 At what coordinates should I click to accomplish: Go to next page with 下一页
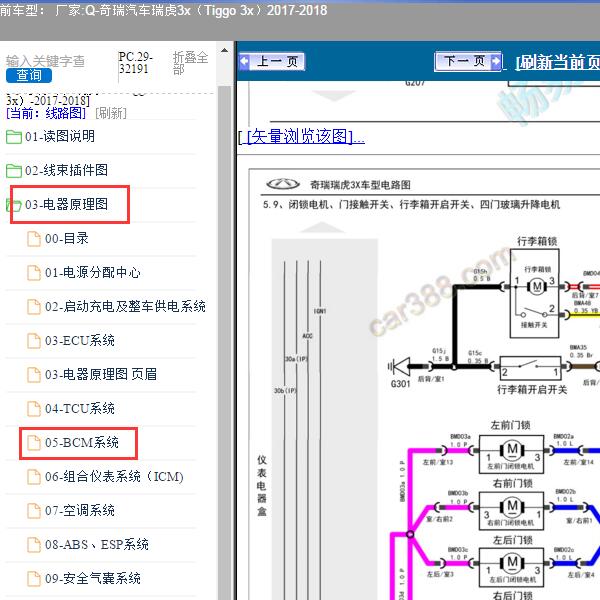(468, 61)
